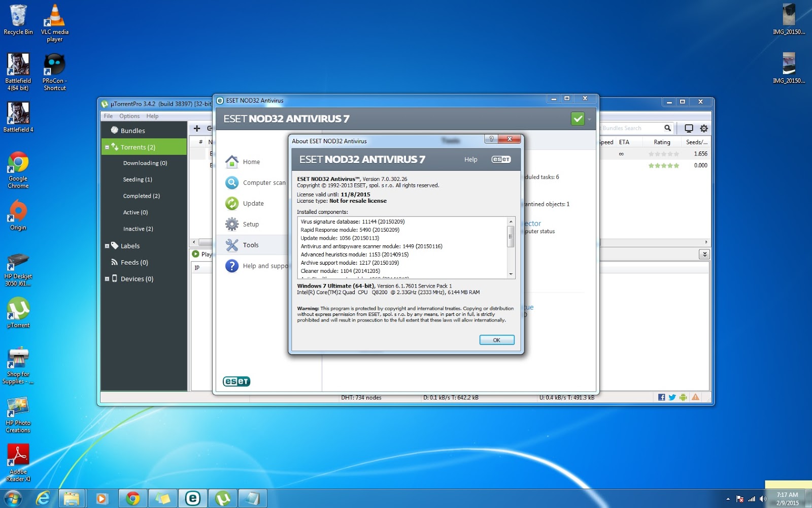Click the µTorrent add torrent plus icon
Image resolution: width=812 pixels, height=508 pixels.
click(x=197, y=129)
